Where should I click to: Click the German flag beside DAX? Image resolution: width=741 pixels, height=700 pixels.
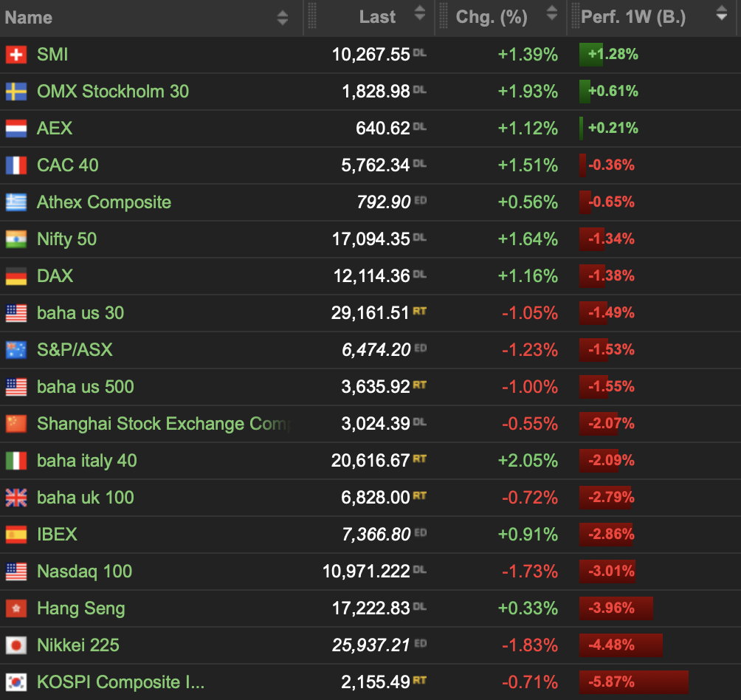pyautogui.click(x=16, y=276)
